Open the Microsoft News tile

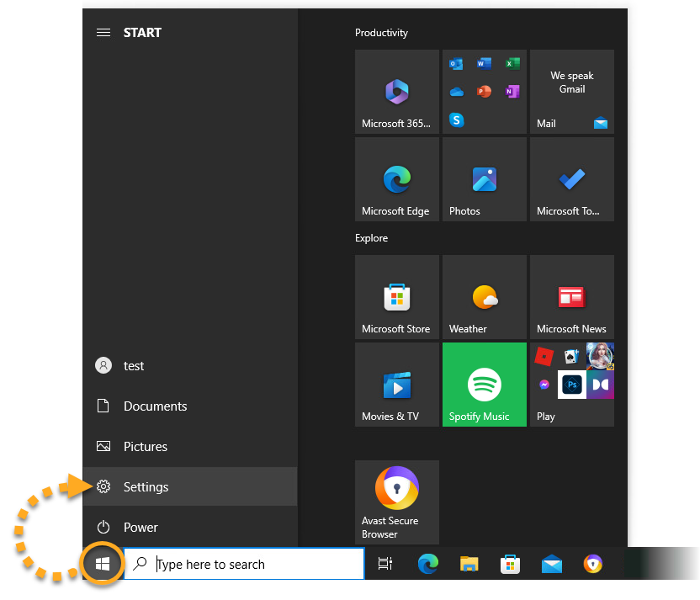[x=571, y=297]
